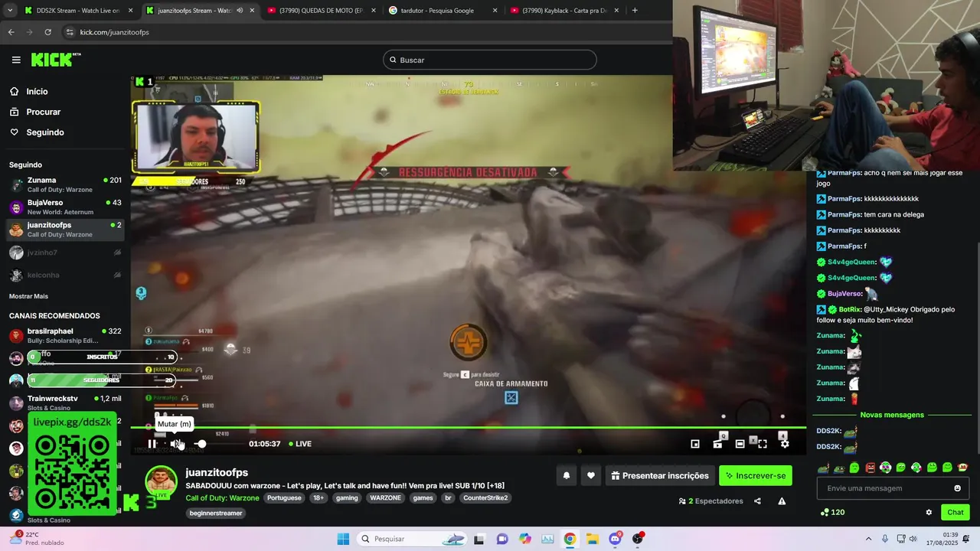This screenshot has height=551, width=980.
Task: Open the Call of Duty: Warzone category link below the title
Action: point(222,498)
